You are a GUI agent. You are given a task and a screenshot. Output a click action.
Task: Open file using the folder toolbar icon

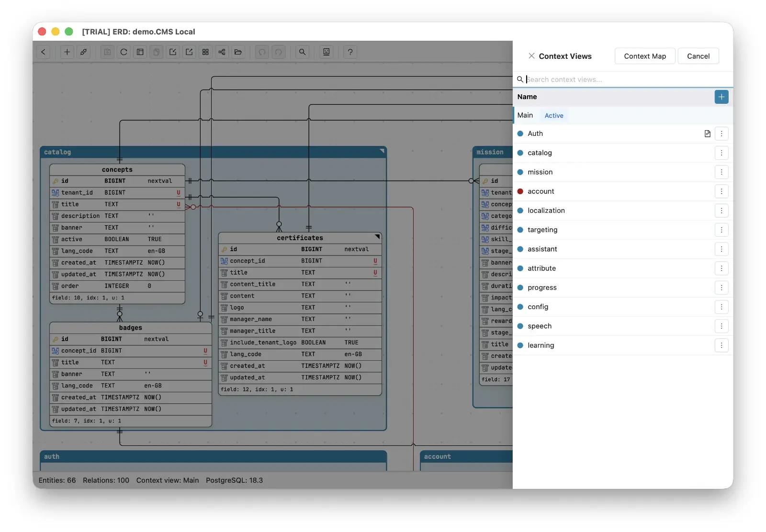(238, 52)
